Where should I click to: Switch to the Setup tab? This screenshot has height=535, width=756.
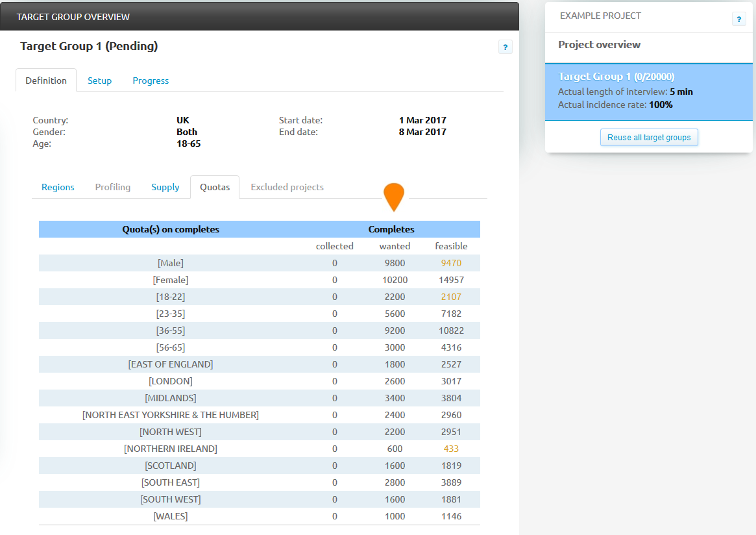point(100,81)
